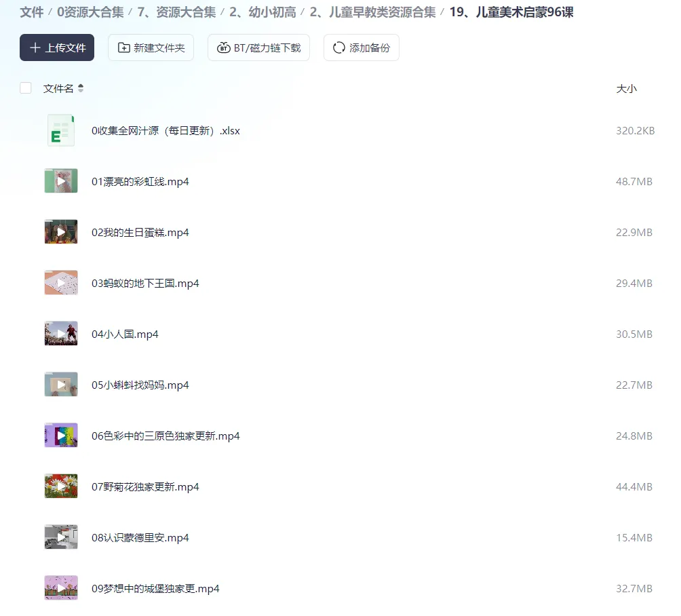Sort files using the 文件名 sort arrows
681x616 pixels.
click(80, 88)
